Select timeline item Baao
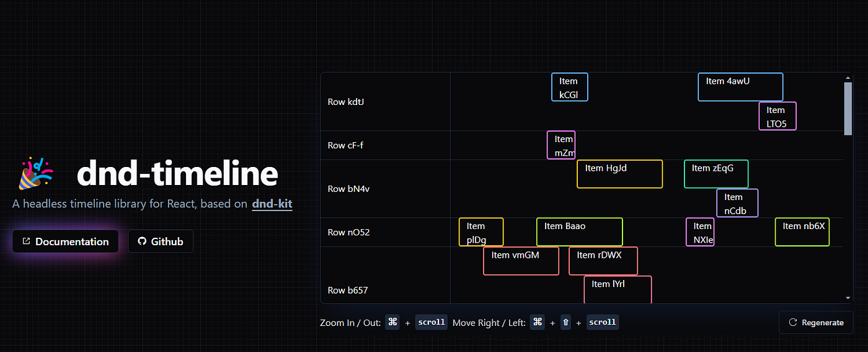 click(580, 232)
